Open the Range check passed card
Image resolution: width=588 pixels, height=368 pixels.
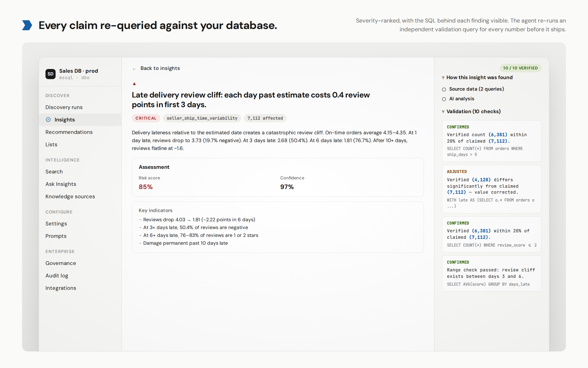[x=492, y=273]
